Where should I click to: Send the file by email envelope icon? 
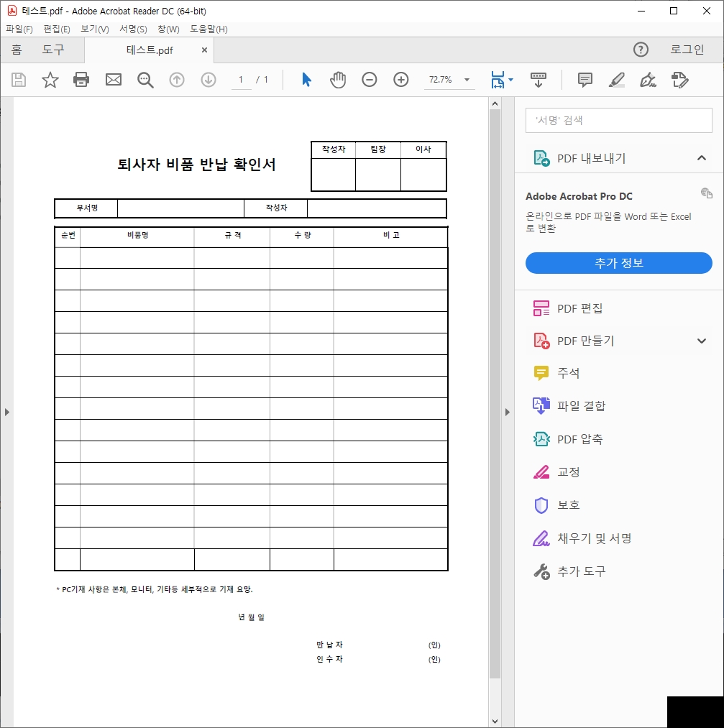coord(114,80)
